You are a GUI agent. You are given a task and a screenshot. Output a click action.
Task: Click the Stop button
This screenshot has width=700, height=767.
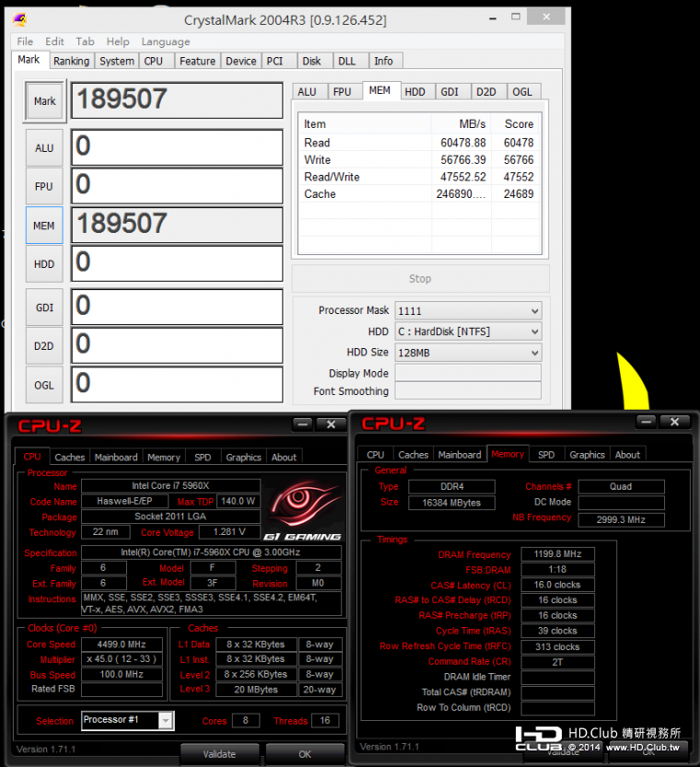(420, 279)
